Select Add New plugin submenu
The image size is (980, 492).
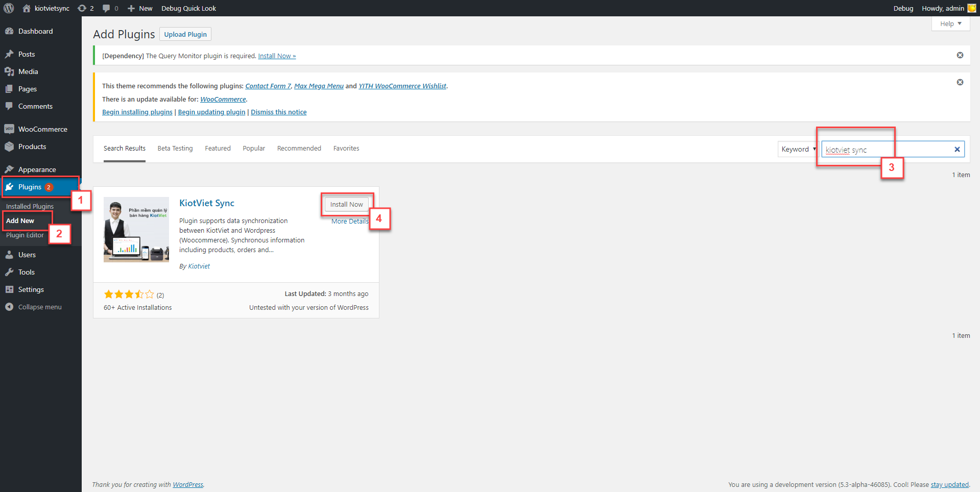[20, 220]
